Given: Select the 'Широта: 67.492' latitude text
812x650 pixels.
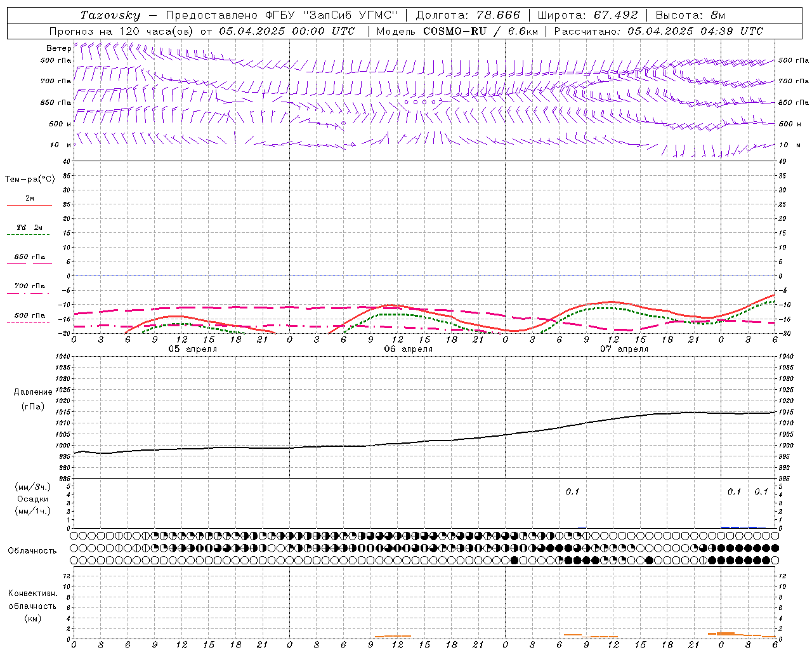Looking at the screenshot, I should point(587,15).
